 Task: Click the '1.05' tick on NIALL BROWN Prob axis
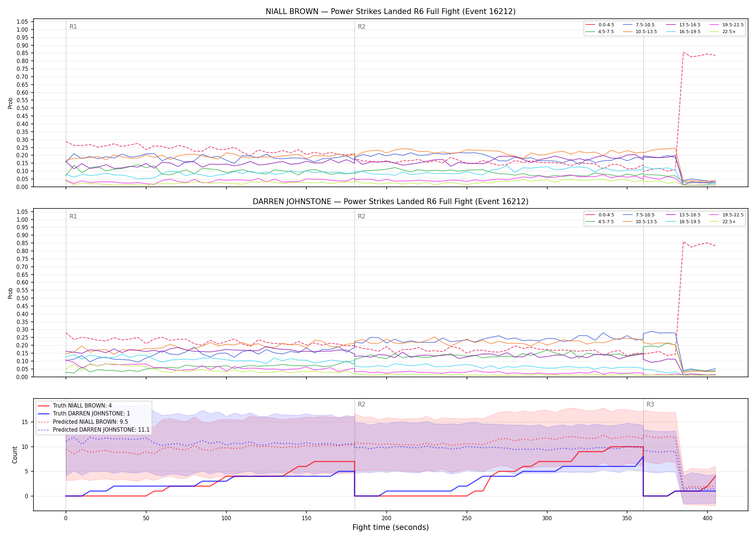coord(22,22)
